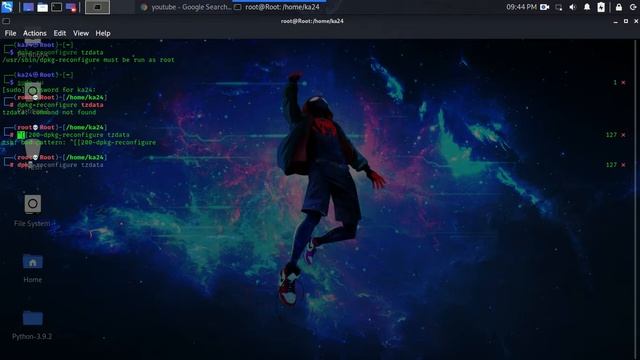Switch to the youtube - Google Search window

click(x=186, y=7)
